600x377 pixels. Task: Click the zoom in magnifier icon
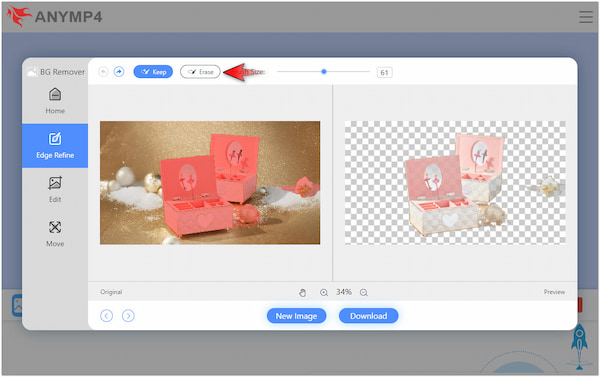point(324,293)
